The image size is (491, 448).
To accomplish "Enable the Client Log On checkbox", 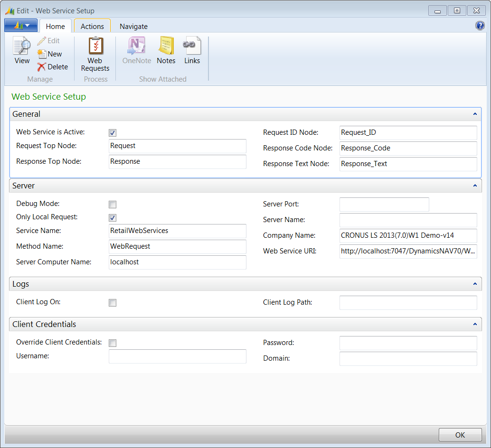I will [x=113, y=303].
